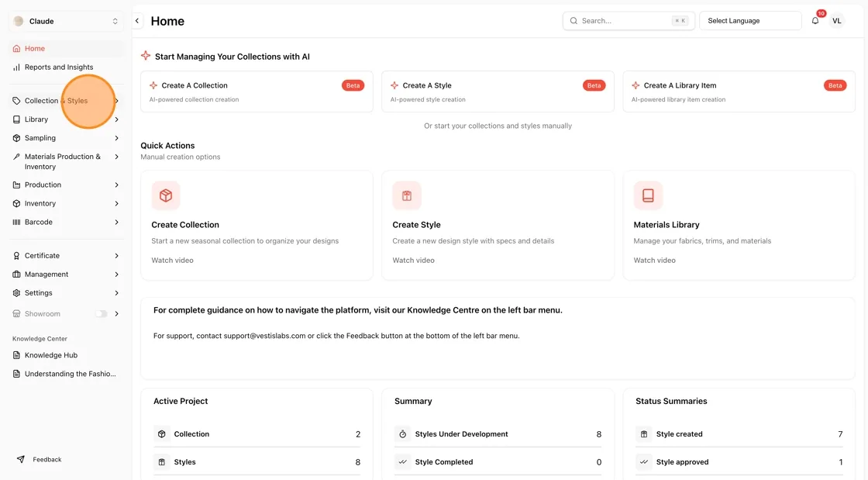Focus the Search input field
Image resolution: width=868 pixels, height=480 pixels.
coord(629,21)
